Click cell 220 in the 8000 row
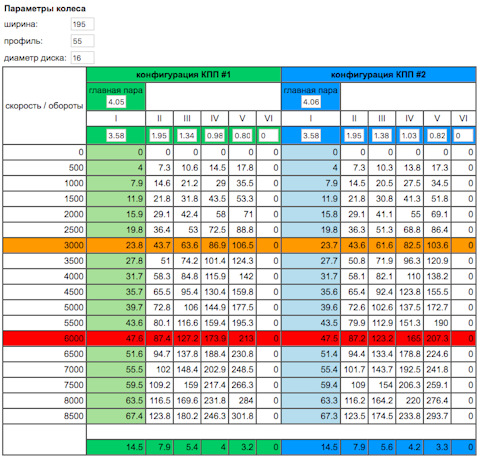This screenshot has width=480, height=461. (x=410, y=400)
